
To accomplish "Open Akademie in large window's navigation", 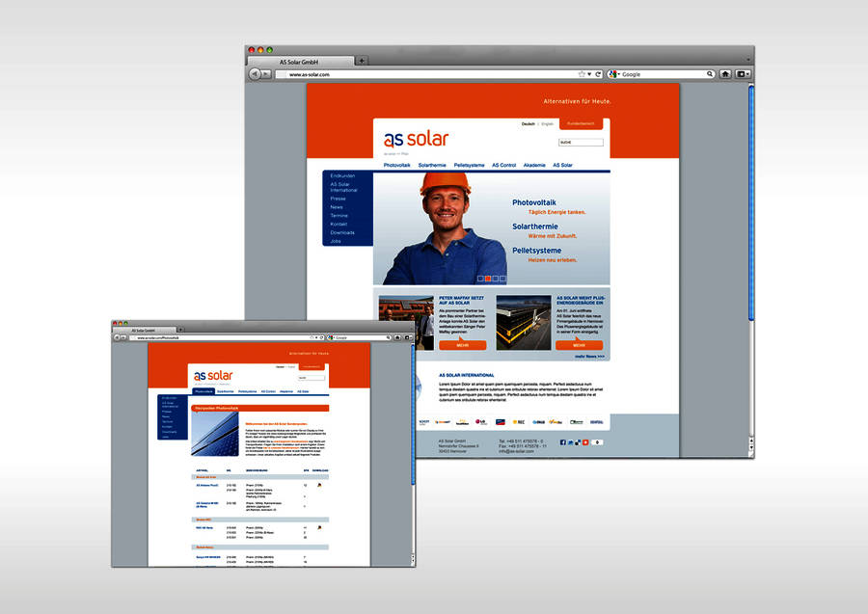I will 534,166.
